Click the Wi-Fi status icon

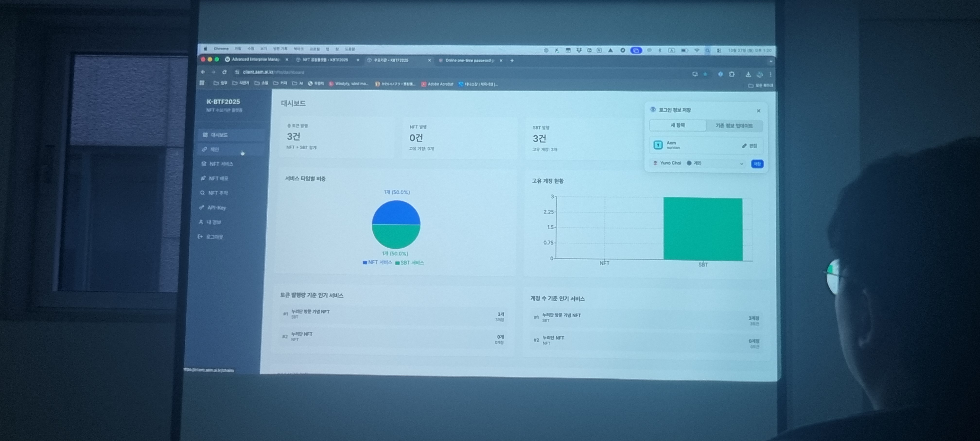click(x=697, y=51)
